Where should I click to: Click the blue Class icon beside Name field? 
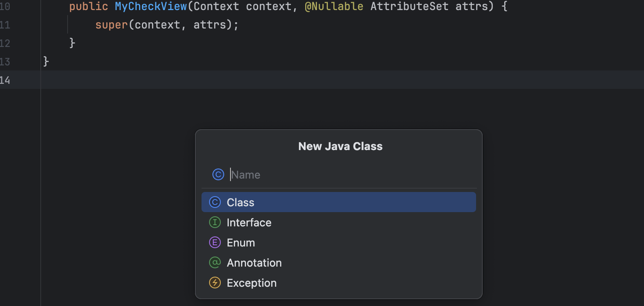(218, 174)
